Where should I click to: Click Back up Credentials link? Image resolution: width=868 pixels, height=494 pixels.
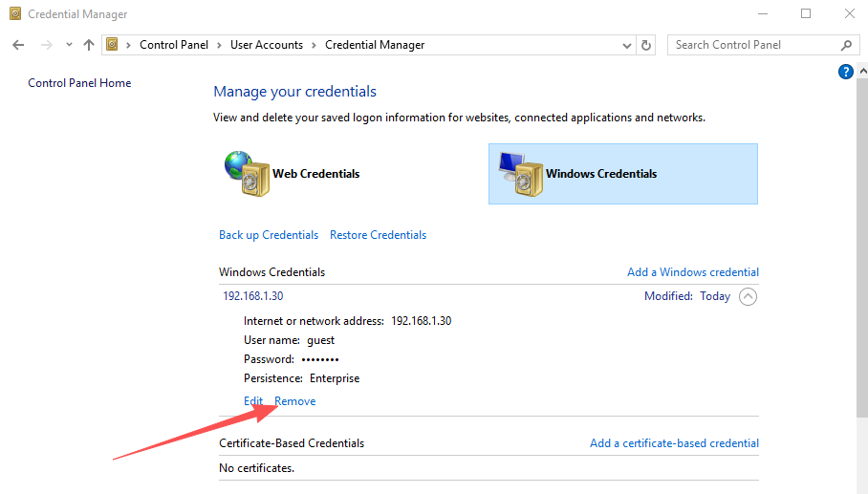[269, 235]
